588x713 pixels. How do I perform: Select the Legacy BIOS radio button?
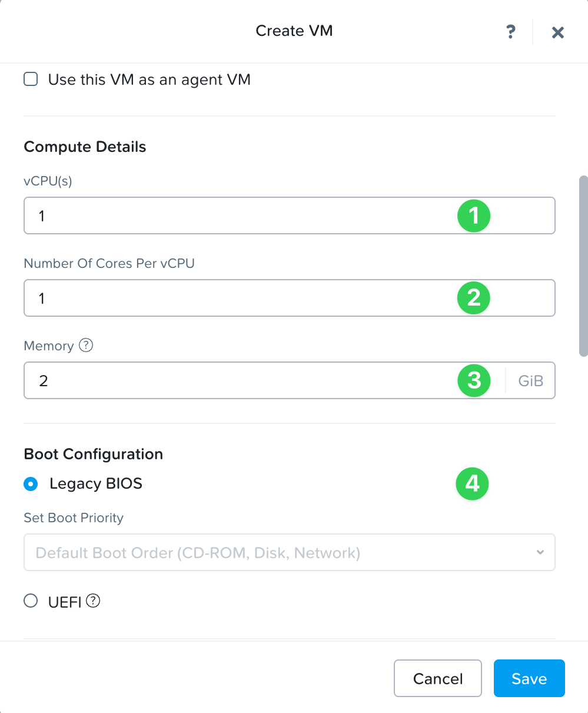pos(31,484)
